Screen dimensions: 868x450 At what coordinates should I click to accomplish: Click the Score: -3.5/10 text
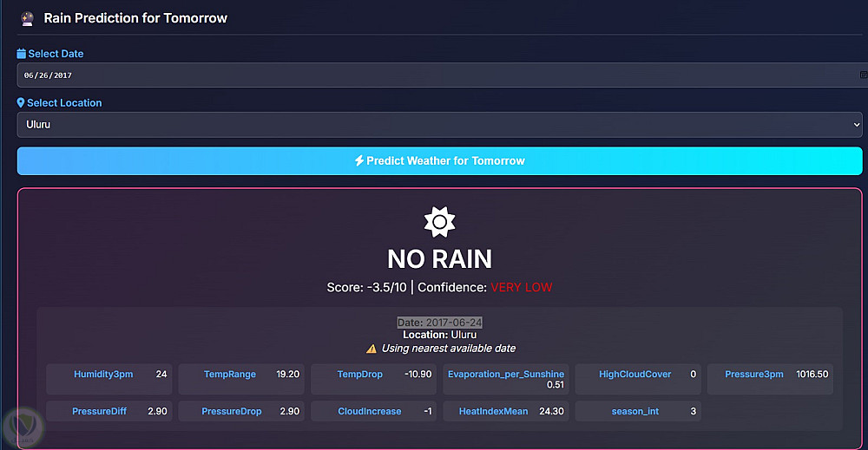click(366, 288)
